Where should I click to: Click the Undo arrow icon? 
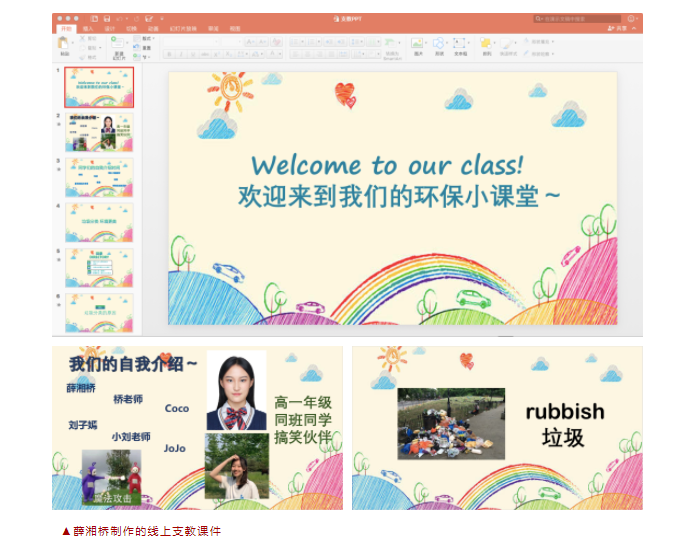coord(119,19)
